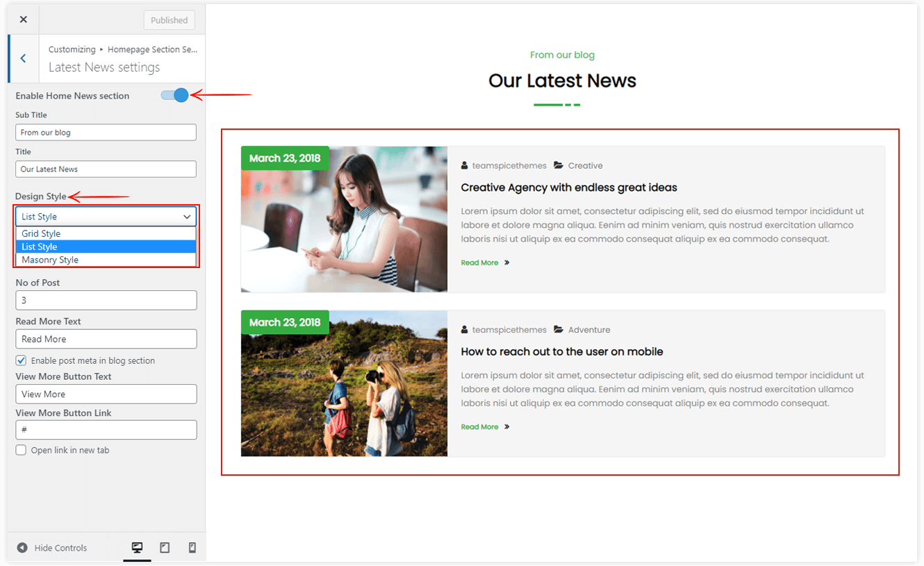
Task: Click double-arrow icon after first Read More
Action: pyautogui.click(x=507, y=263)
